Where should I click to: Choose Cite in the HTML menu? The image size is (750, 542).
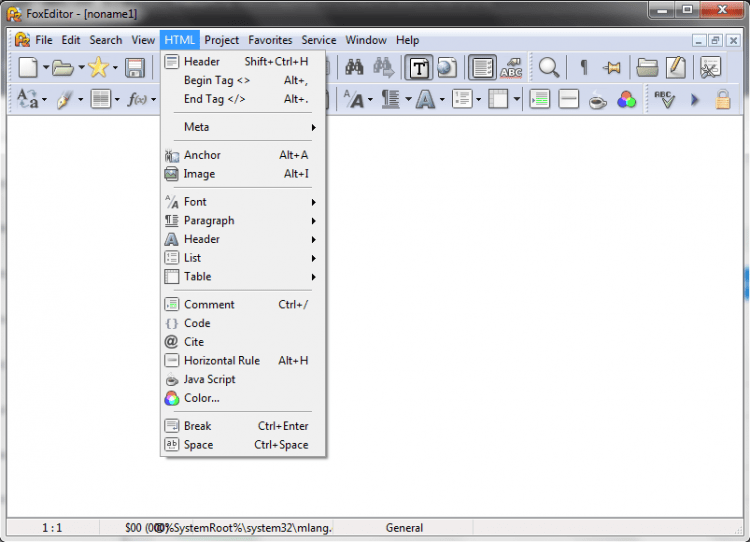[x=243, y=342]
